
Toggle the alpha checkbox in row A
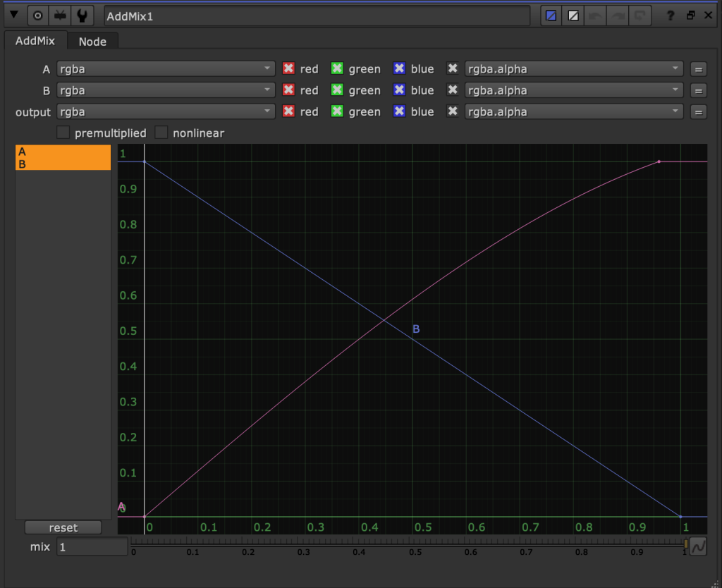click(453, 68)
